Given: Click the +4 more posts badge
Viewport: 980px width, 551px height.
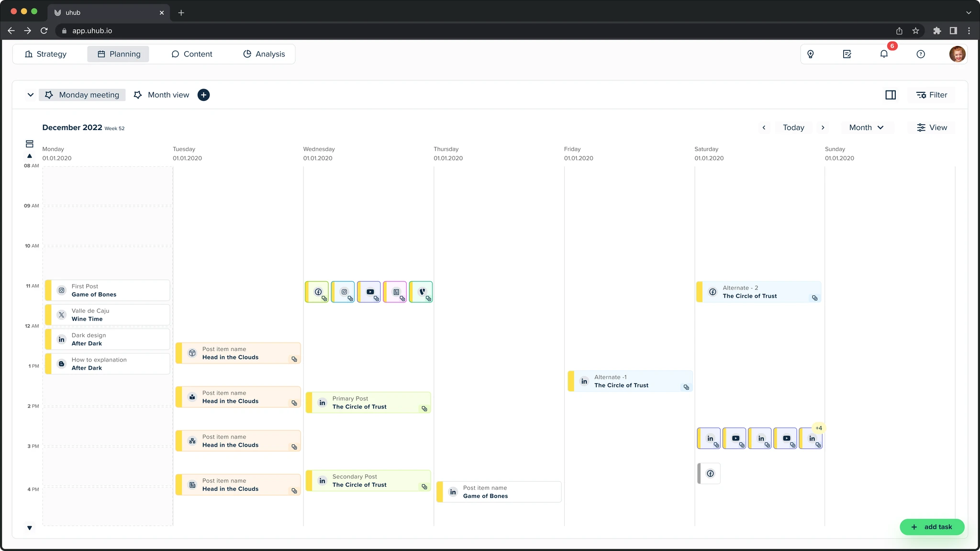Looking at the screenshot, I should tap(819, 428).
